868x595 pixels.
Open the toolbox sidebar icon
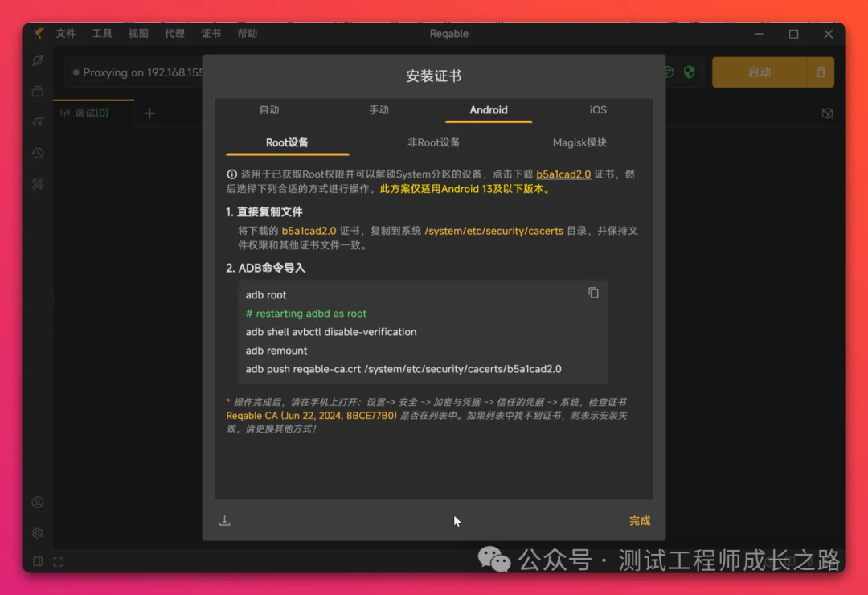click(38, 184)
